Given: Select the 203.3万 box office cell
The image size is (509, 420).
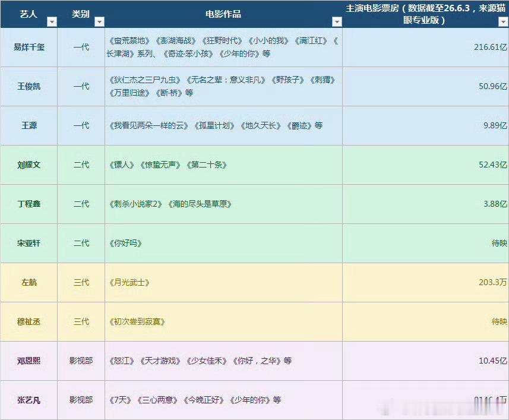Looking at the screenshot, I should pos(426,283).
